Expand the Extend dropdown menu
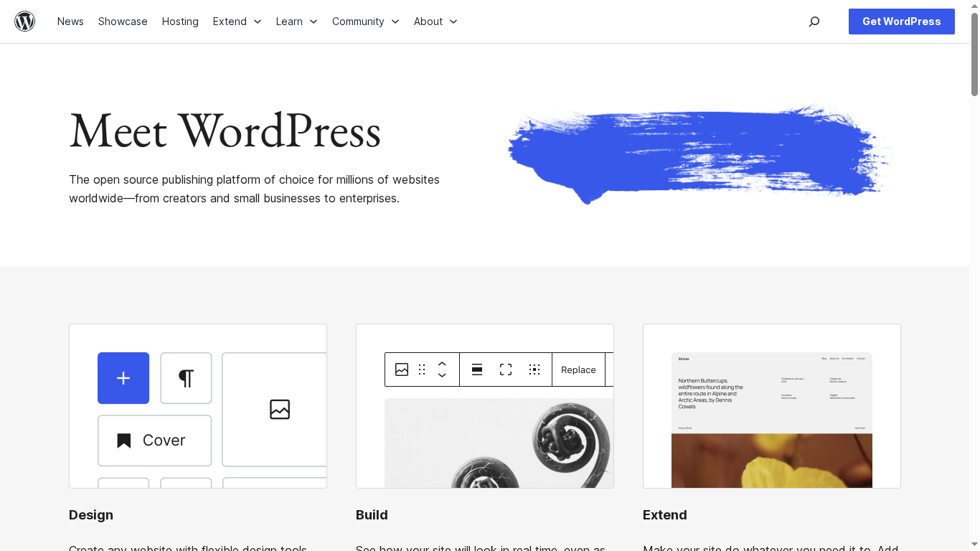Viewport: 980px width, 551px height. 237,22
